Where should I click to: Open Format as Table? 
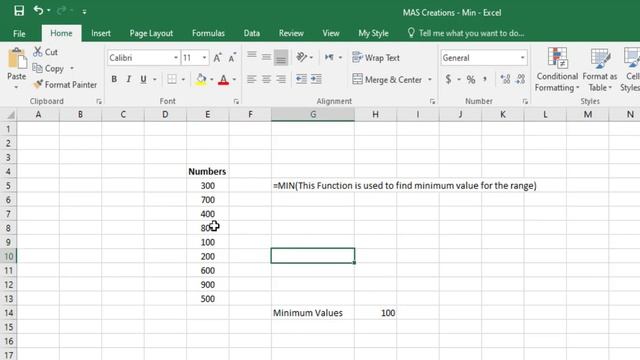(600, 69)
